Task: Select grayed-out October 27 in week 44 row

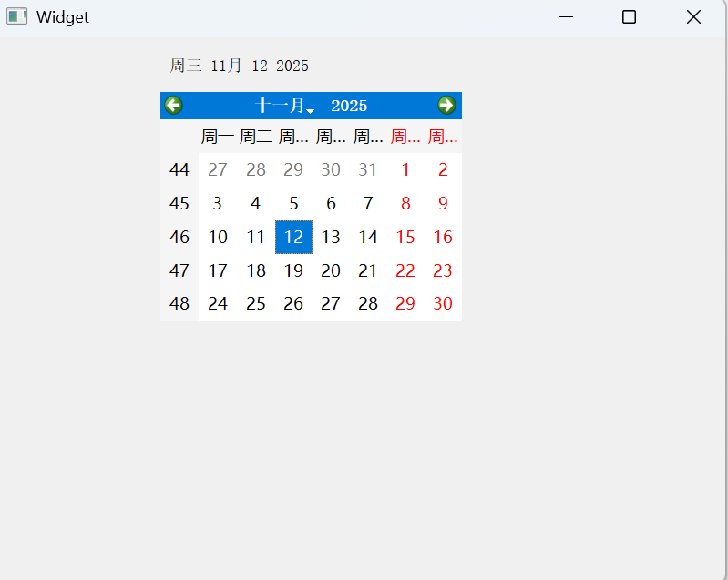Action: (218, 170)
